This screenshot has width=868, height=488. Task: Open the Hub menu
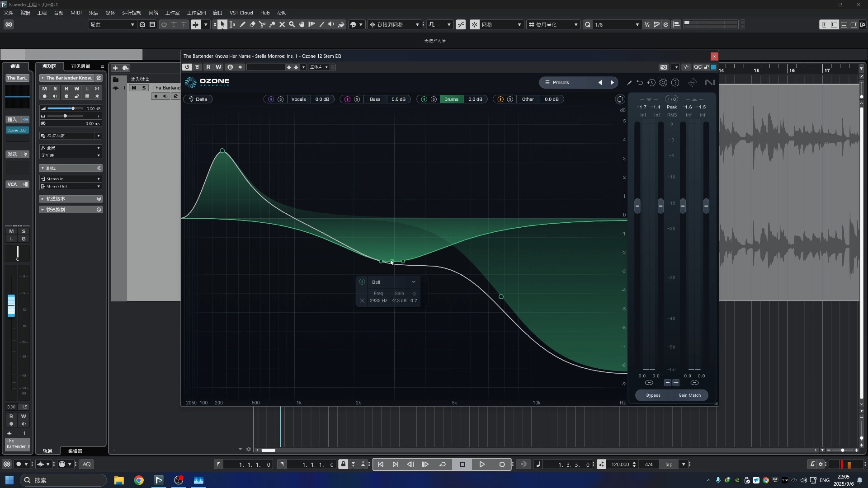265,13
